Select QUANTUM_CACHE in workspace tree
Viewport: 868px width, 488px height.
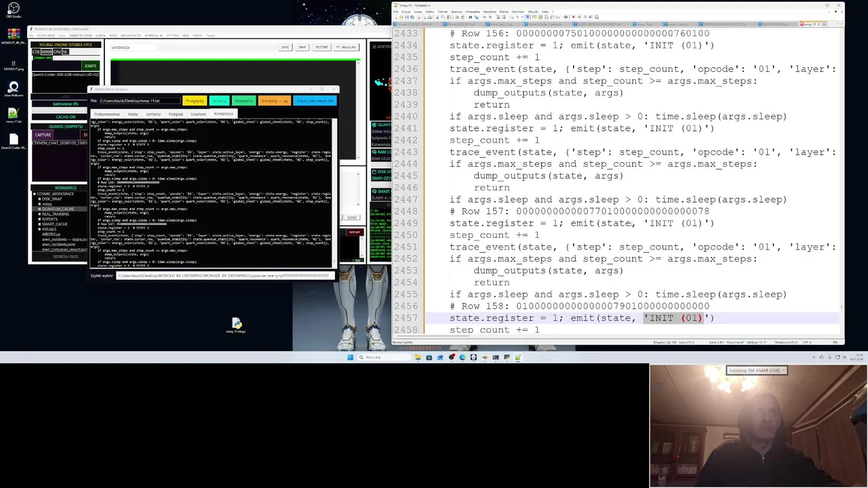[58, 209]
